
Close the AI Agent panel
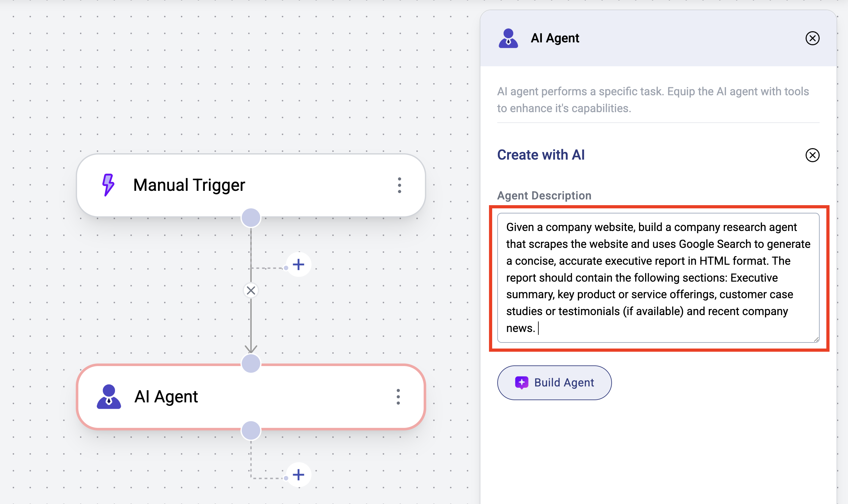click(x=812, y=38)
